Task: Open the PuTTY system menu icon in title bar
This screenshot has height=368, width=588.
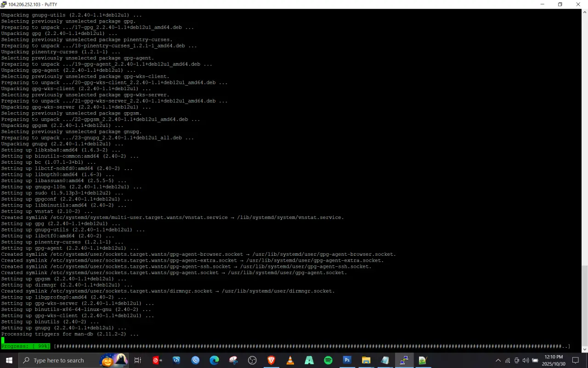Action: tap(4, 4)
